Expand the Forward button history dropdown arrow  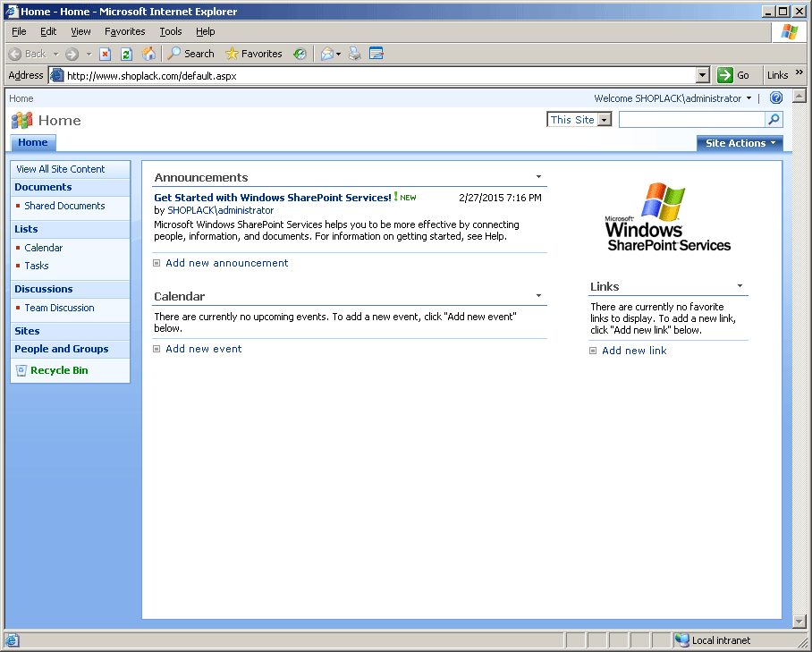point(89,54)
